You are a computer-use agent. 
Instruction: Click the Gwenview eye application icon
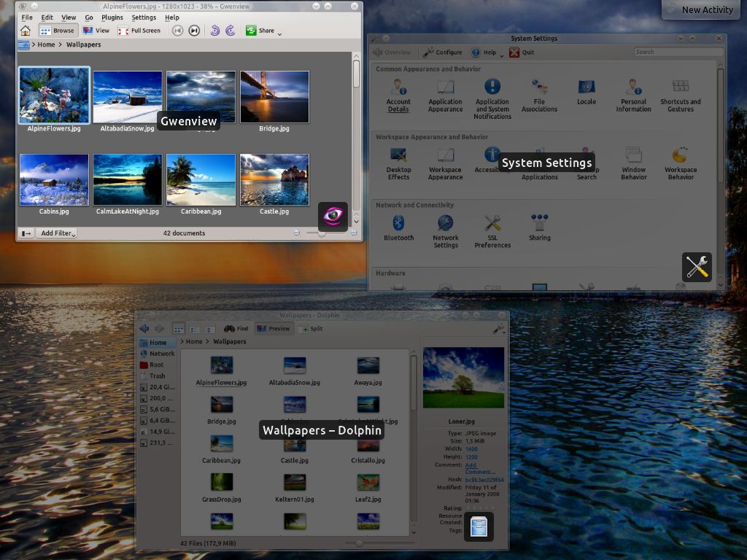click(333, 216)
